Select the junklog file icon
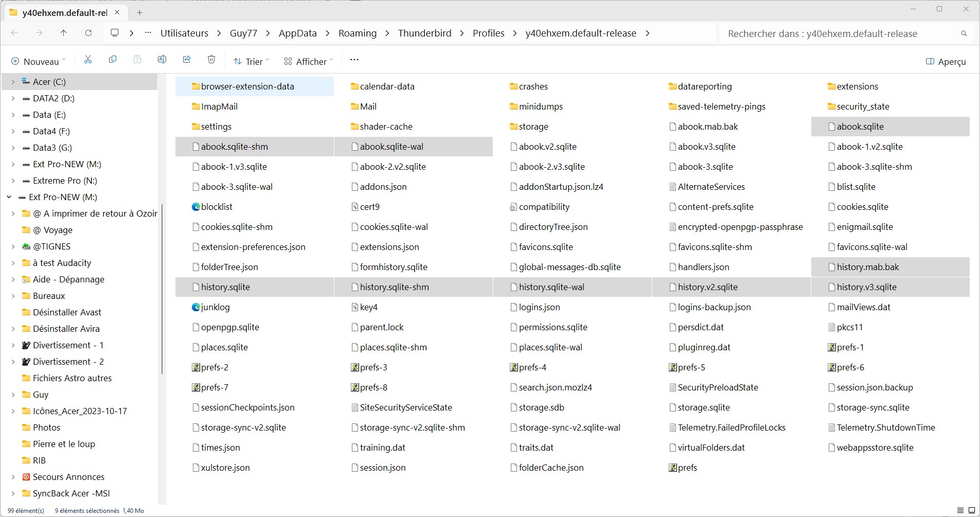This screenshot has height=517, width=980. click(x=195, y=307)
